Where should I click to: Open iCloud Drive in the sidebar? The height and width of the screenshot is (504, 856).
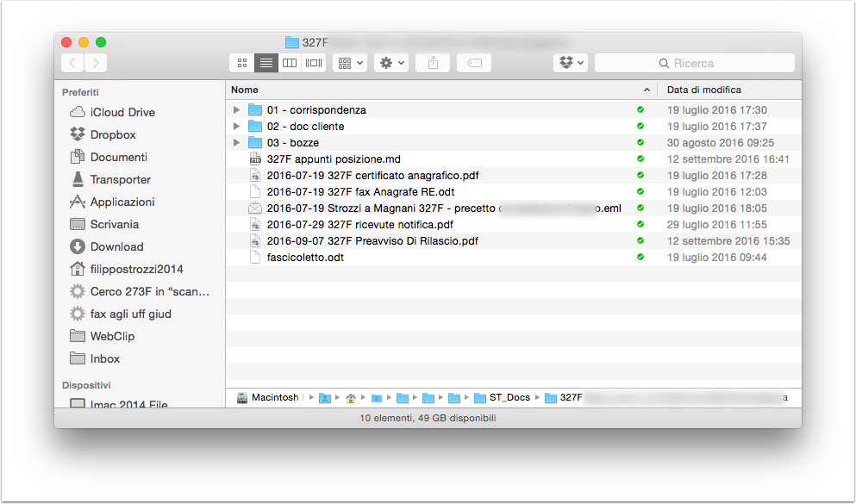coord(112,112)
